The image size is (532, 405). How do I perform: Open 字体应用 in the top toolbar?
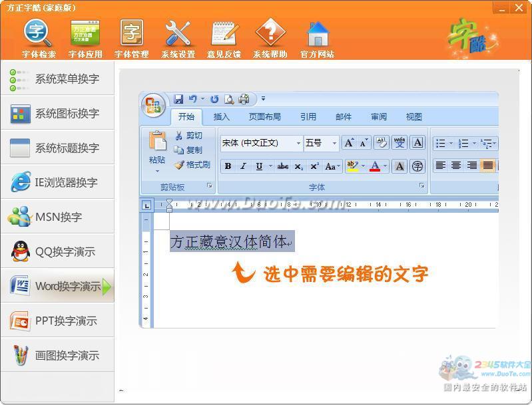click(x=85, y=39)
